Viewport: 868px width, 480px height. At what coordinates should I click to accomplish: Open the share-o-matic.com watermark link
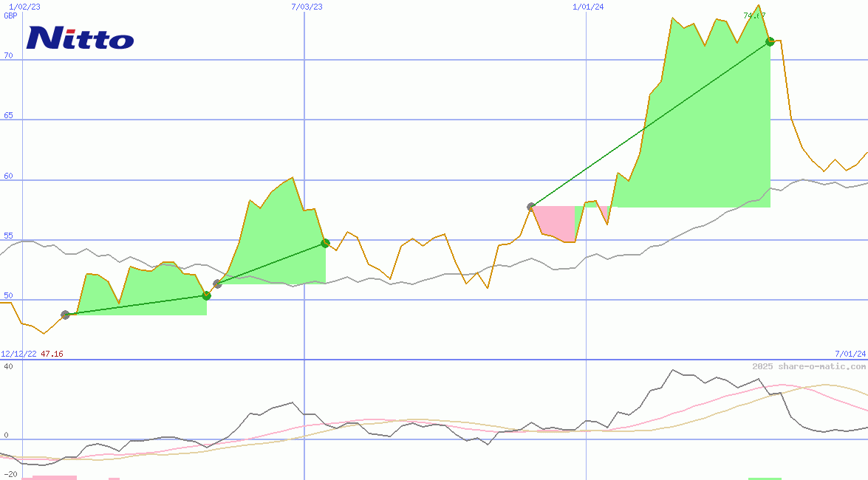tap(809, 366)
